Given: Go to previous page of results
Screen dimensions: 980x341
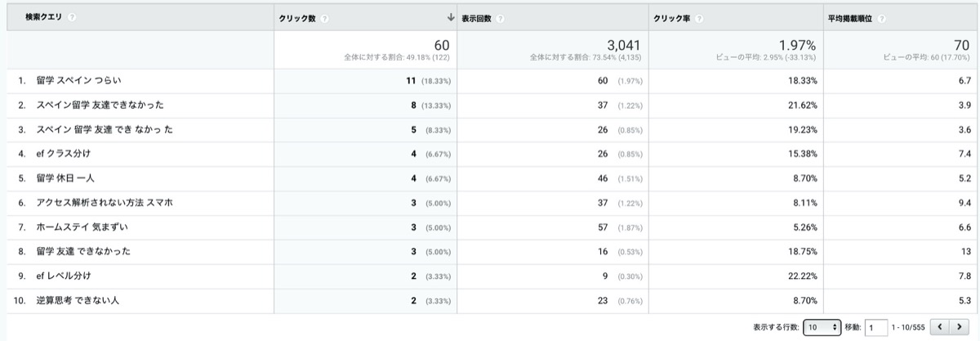Looking at the screenshot, I should (939, 326).
